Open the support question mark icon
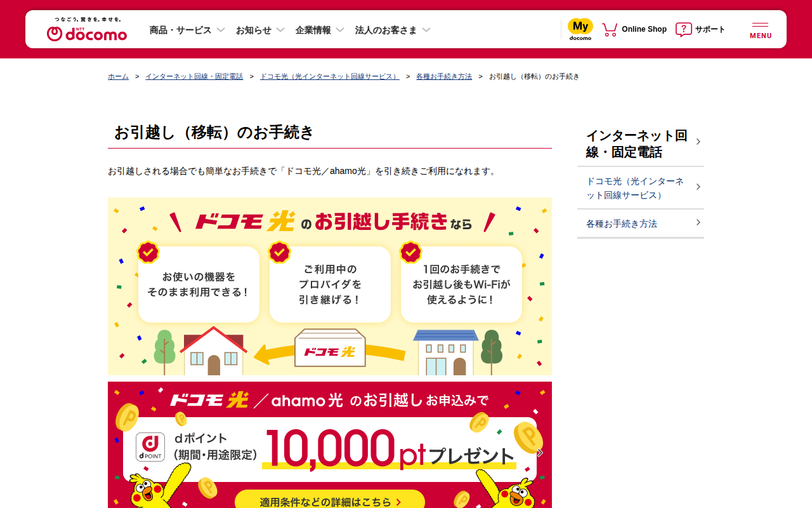812x508 pixels. pyautogui.click(x=683, y=29)
